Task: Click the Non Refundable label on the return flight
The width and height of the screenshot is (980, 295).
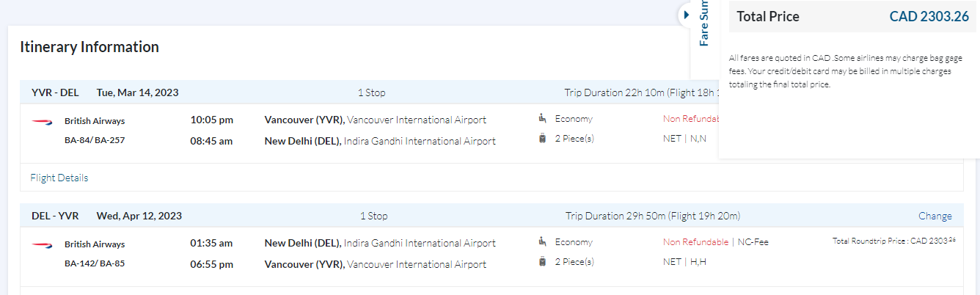Action: pos(695,242)
